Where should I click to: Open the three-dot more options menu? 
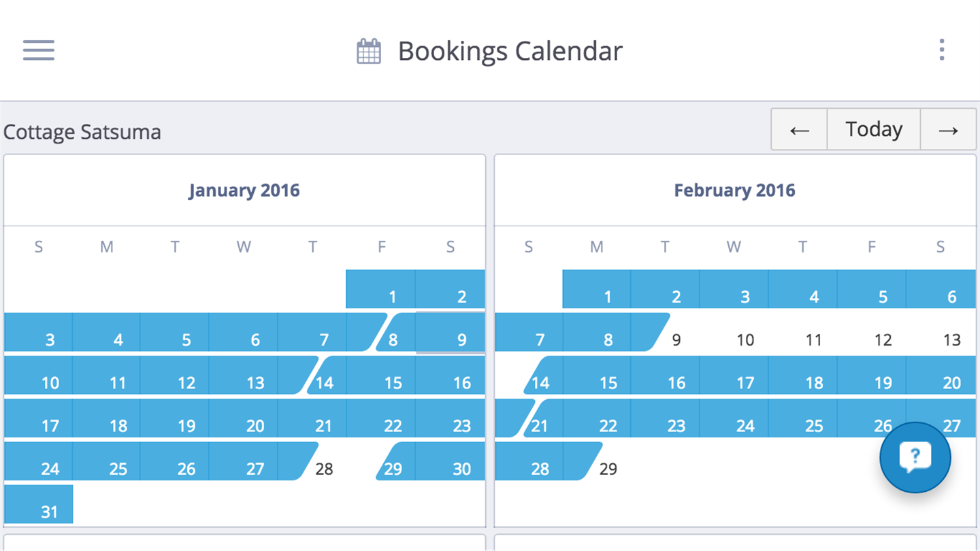[942, 50]
